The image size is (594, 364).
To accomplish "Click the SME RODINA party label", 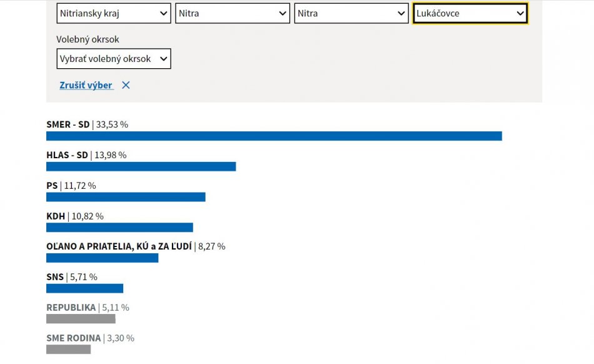I will (x=73, y=338).
